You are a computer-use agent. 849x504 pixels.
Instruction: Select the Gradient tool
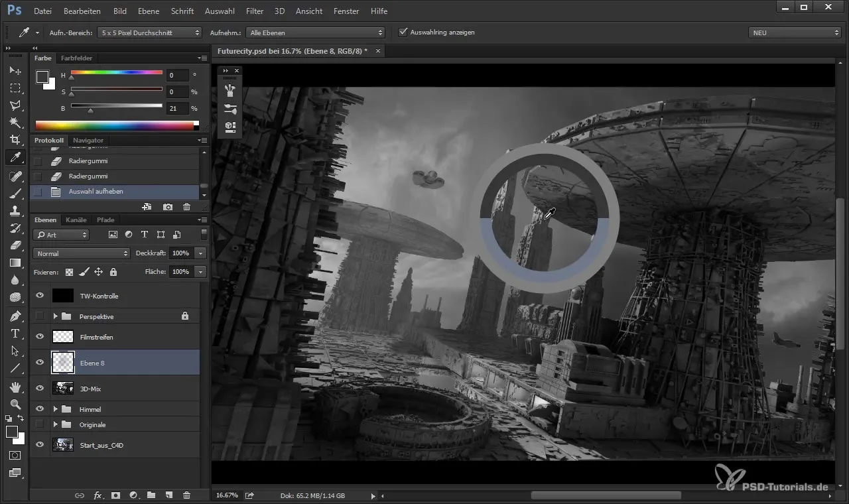(x=15, y=263)
